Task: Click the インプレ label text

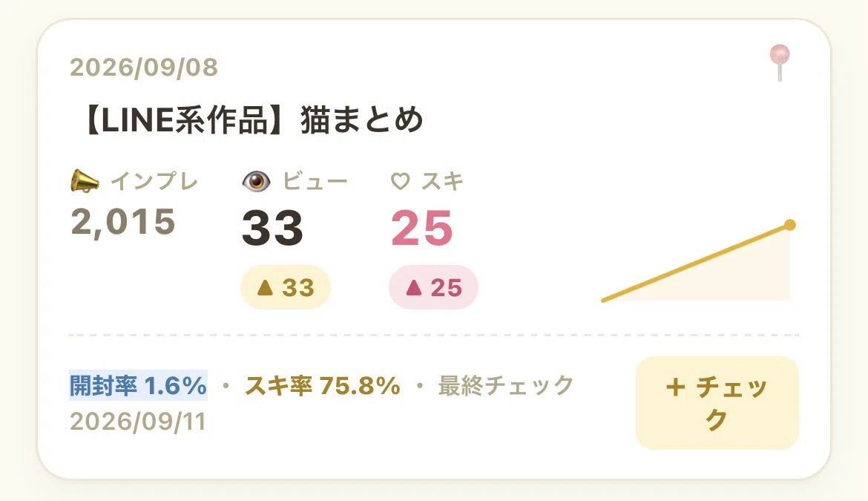Action: (x=154, y=182)
